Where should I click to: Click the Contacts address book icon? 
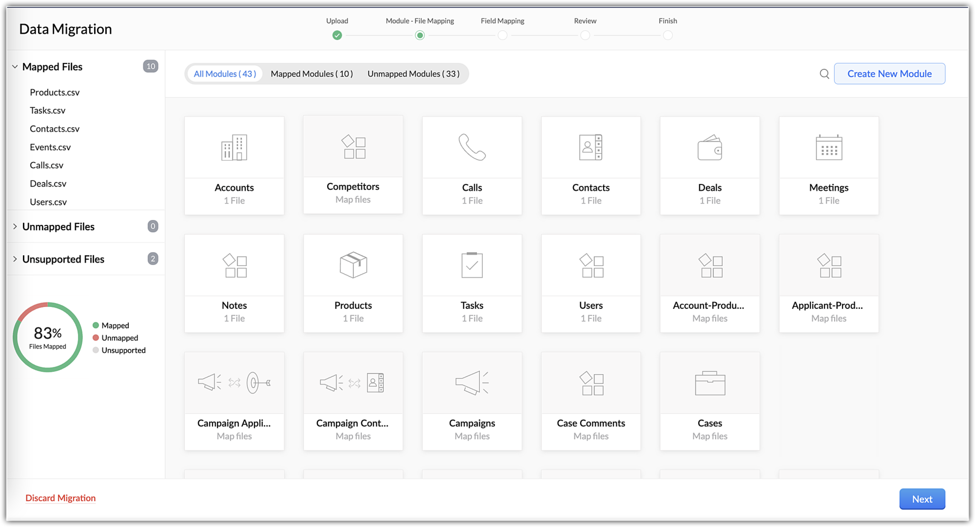coord(590,147)
